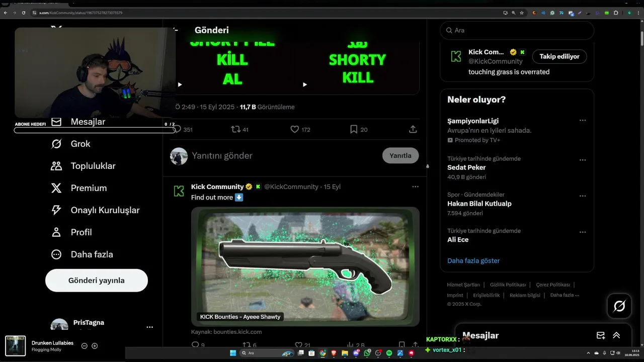
Task: Click the profile person icon in sidebar
Action: coord(56,232)
